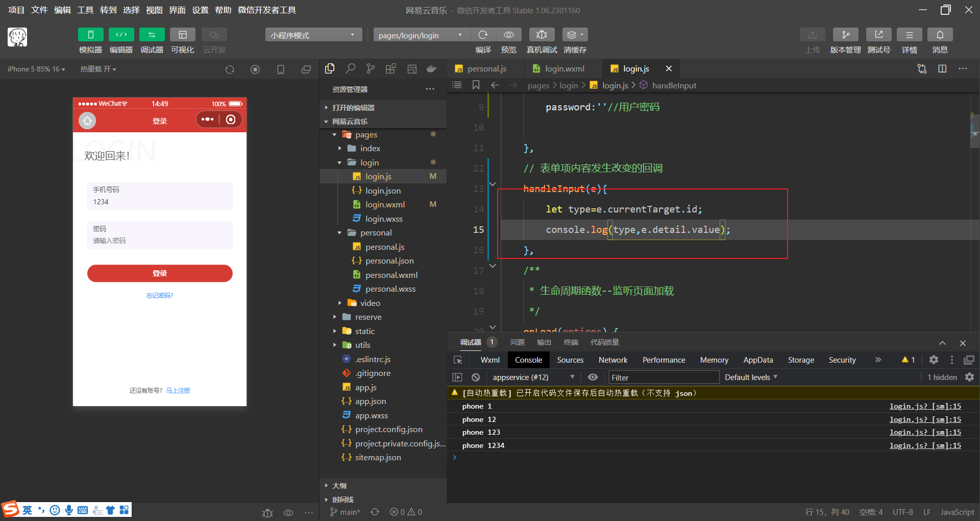Toggle the editor panel button

tap(121, 35)
